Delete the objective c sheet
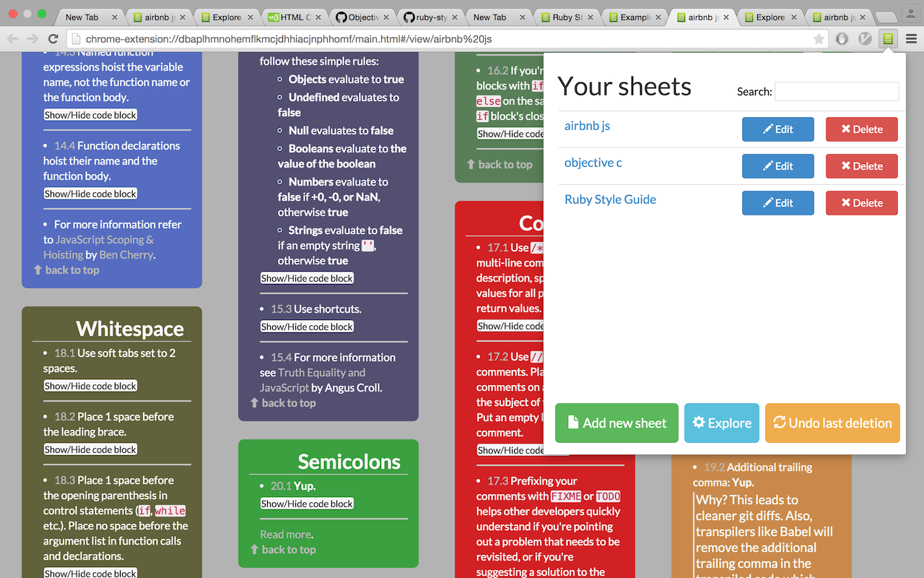The width and height of the screenshot is (924, 578). click(862, 166)
